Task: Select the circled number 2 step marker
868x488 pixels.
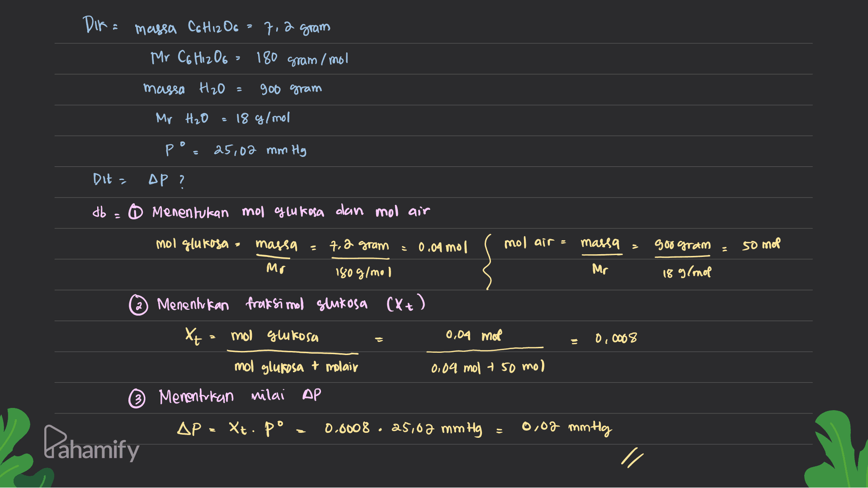Action: tap(138, 306)
